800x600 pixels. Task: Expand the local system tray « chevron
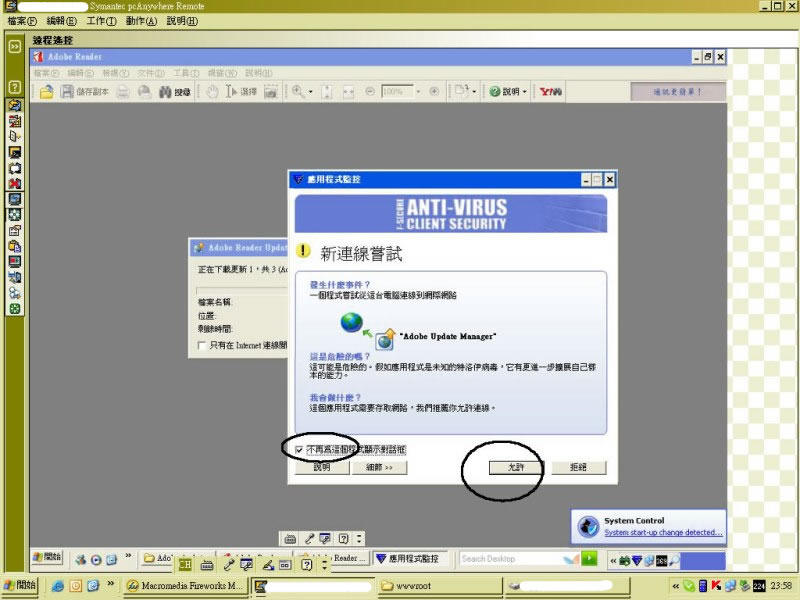(676, 586)
